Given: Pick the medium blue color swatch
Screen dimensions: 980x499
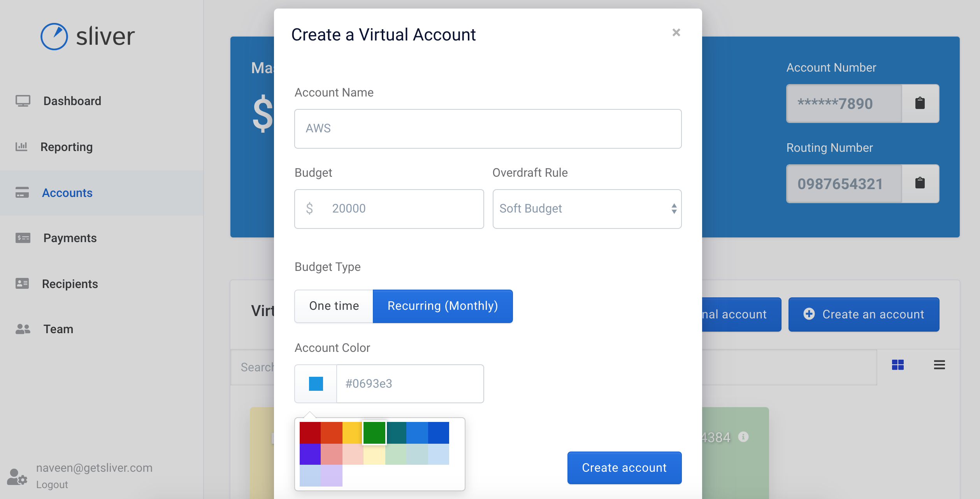Looking at the screenshot, I should [417, 433].
